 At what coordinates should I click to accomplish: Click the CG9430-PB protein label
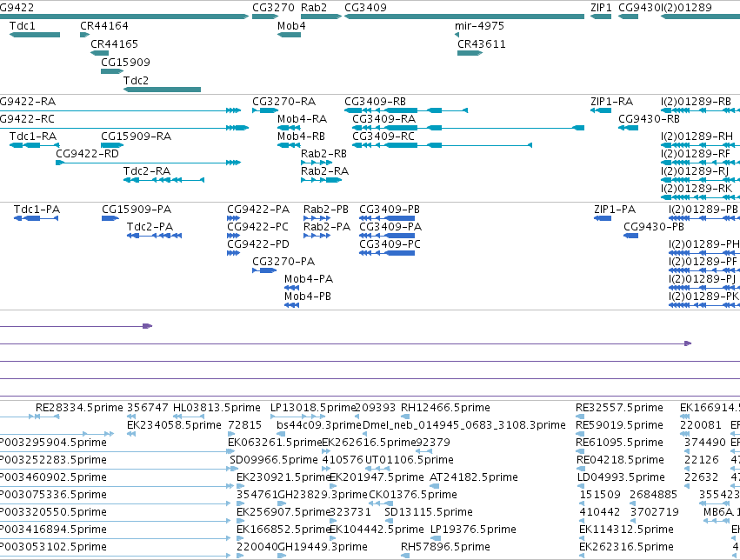pos(654,227)
